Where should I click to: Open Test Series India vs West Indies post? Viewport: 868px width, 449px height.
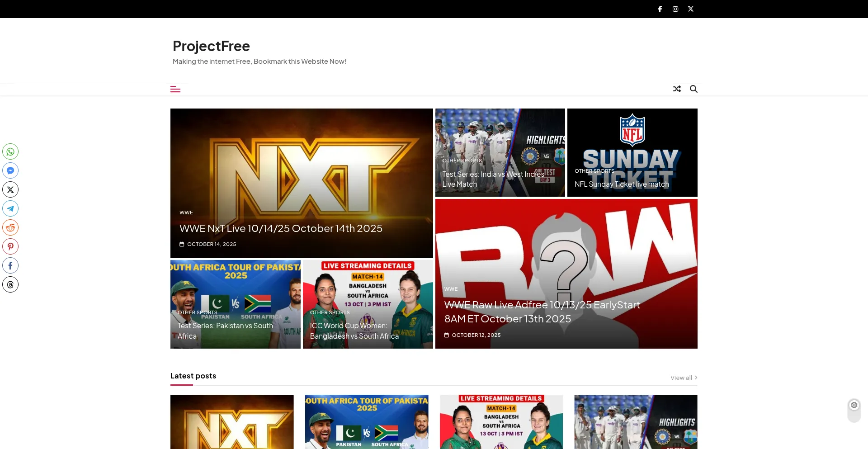(x=493, y=179)
